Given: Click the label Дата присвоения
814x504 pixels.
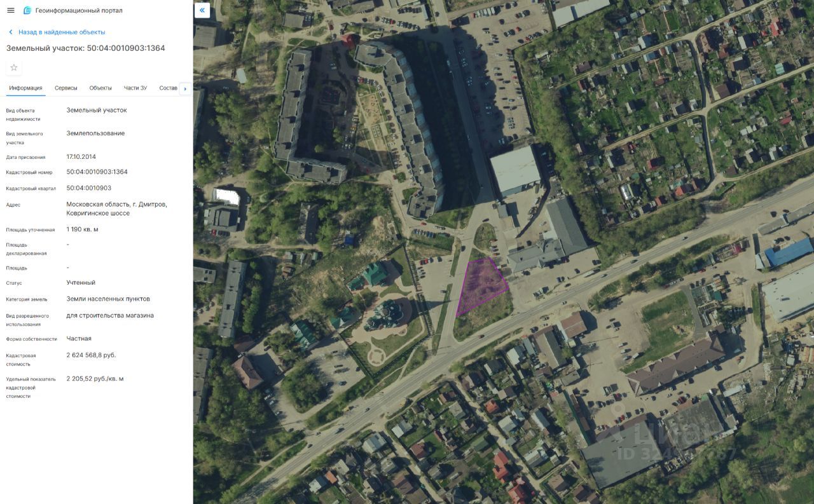Looking at the screenshot, I should [26, 157].
